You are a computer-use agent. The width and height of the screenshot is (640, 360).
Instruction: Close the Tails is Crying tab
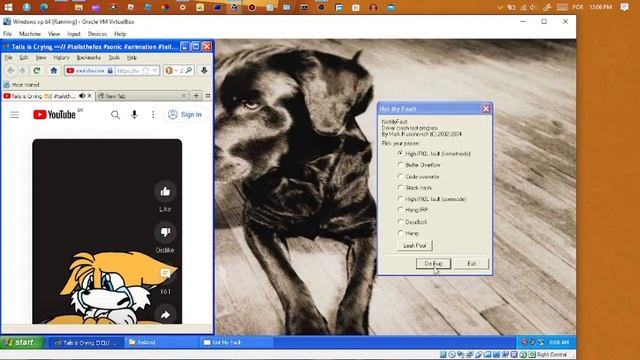[89, 96]
